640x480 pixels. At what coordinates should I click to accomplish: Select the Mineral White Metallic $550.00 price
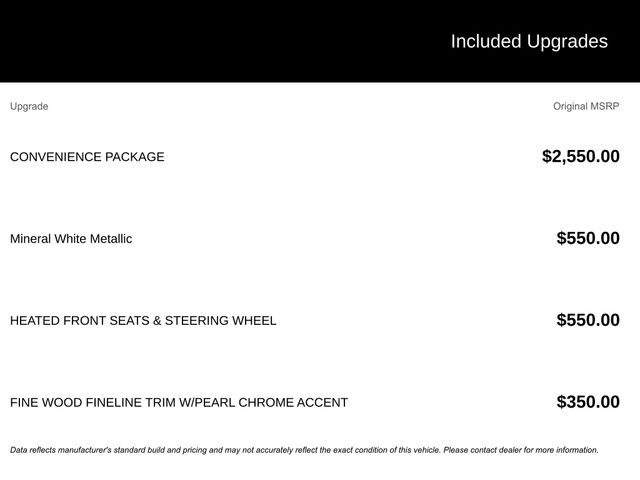pyautogui.click(x=588, y=238)
